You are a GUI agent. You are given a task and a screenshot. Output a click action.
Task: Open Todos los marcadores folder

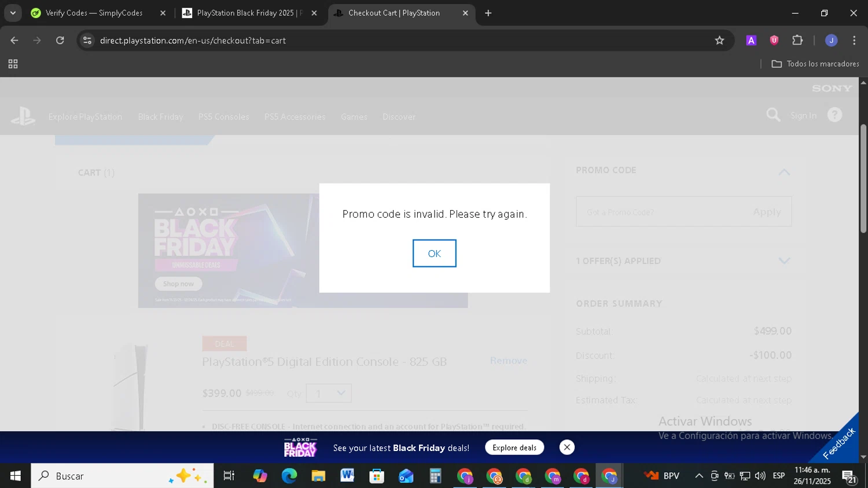coord(815,64)
